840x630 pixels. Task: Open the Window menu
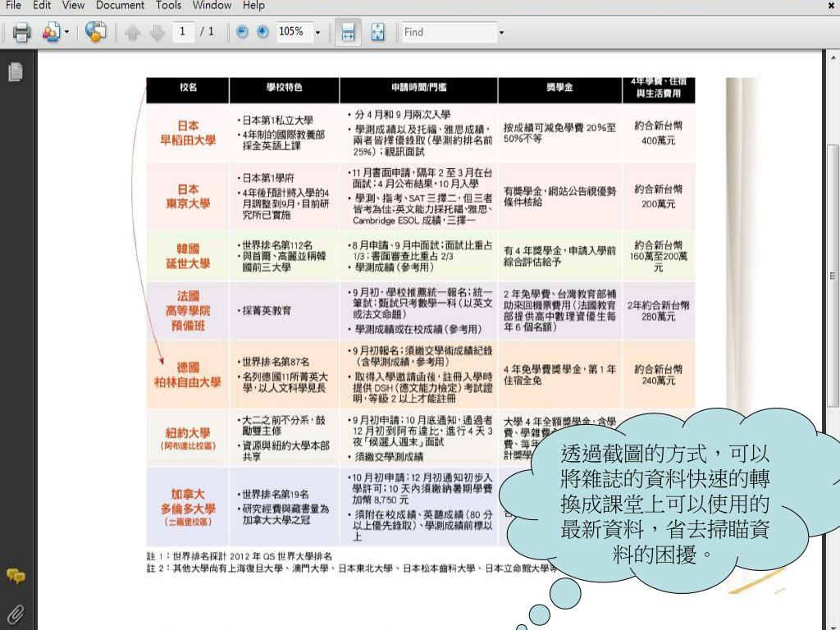tap(212, 6)
